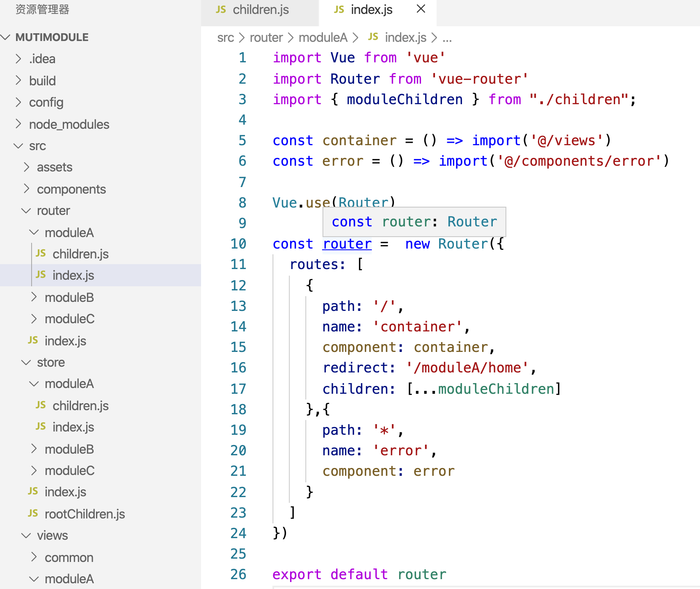Expand moduleB folder under router

pos(34,297)
